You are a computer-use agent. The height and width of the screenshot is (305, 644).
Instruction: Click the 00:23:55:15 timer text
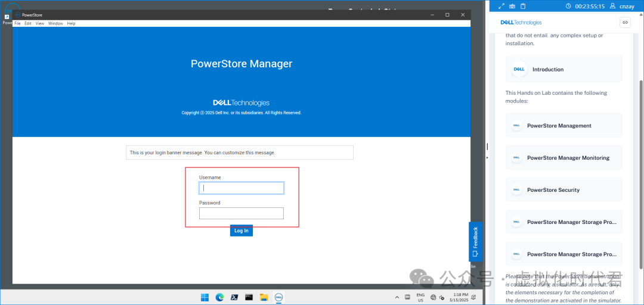tap(590, 6)
